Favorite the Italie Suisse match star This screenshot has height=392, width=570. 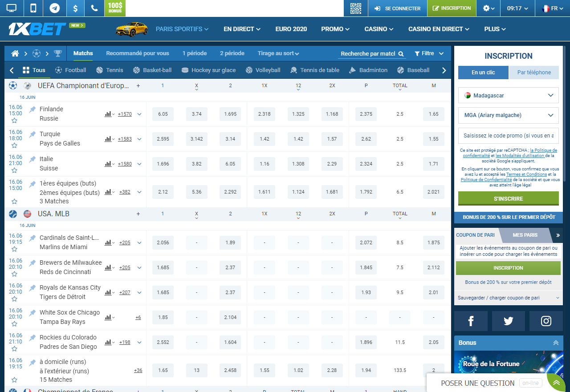point(14,170)
